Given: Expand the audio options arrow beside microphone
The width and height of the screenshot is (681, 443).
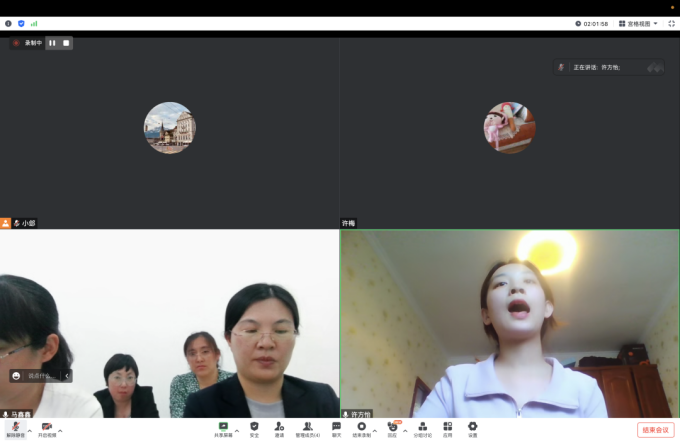Looking at the screenshot, I should 29,430.
